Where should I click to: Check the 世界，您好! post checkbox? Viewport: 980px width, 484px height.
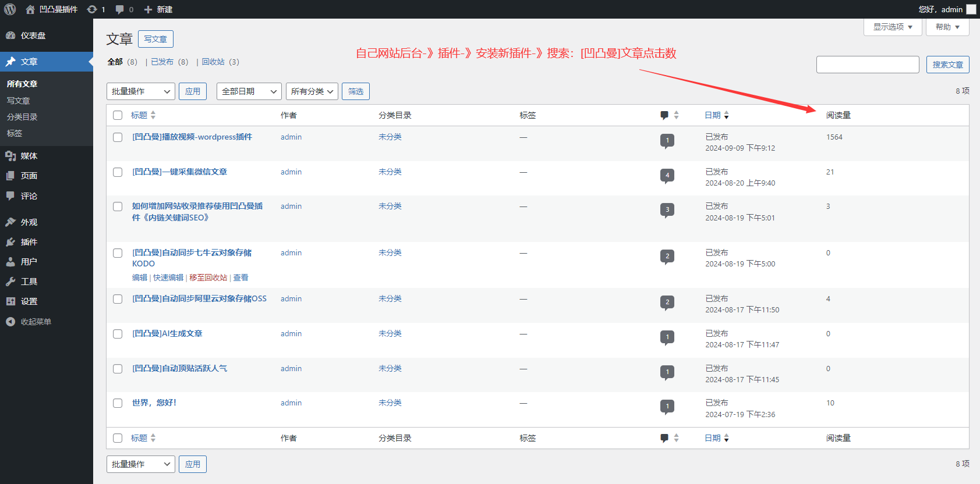point(118,403)
